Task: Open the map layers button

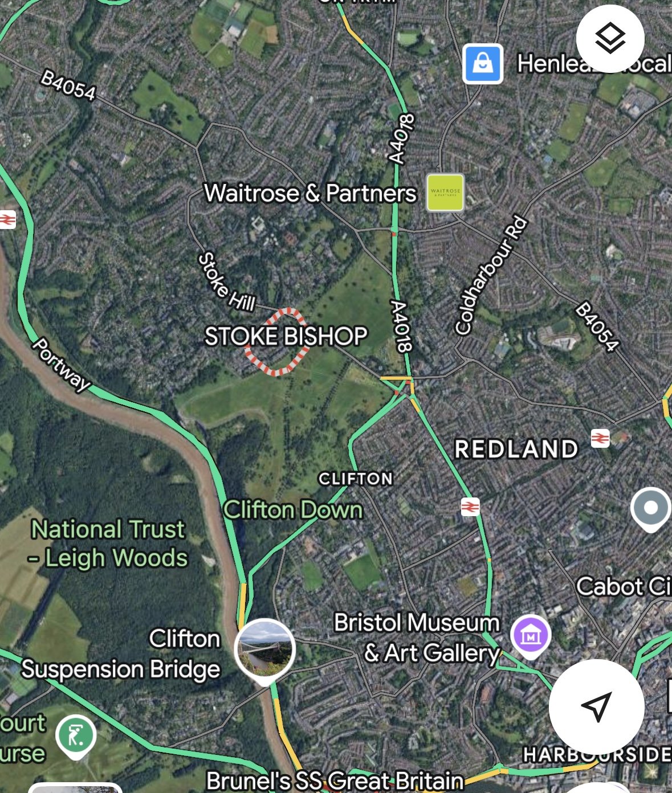Action: point(610,39)
